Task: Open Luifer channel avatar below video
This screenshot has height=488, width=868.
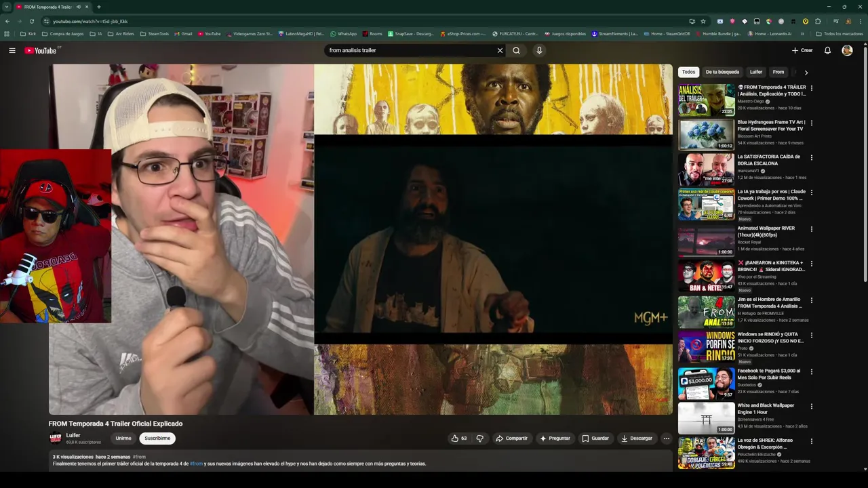Action: 56,438
